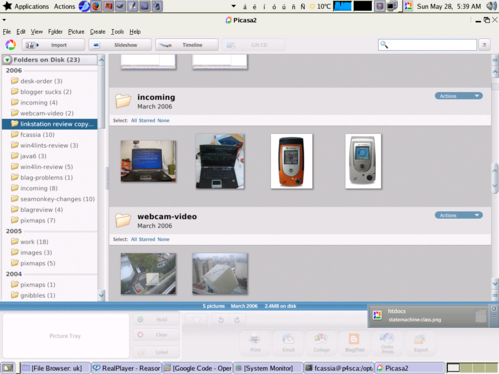Collapse the Folders on Disk list
This screenshot has height=374, width=499.
7,60
